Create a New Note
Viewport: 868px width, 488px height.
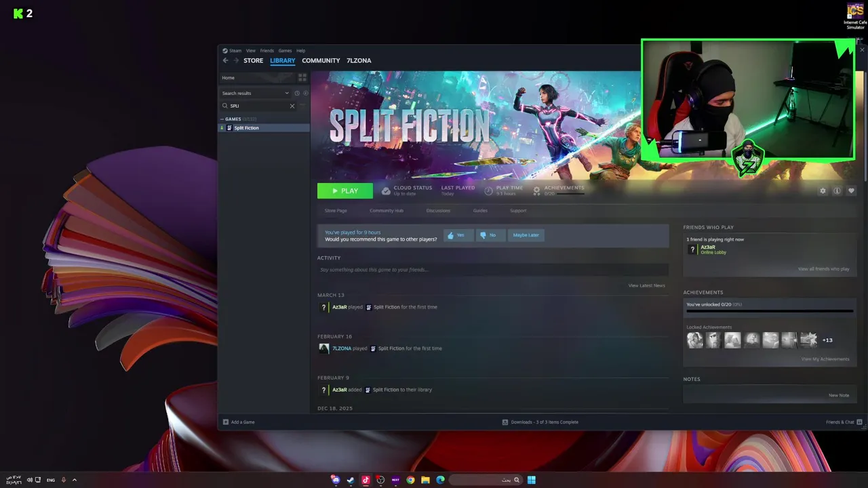[x=839, y=395]
